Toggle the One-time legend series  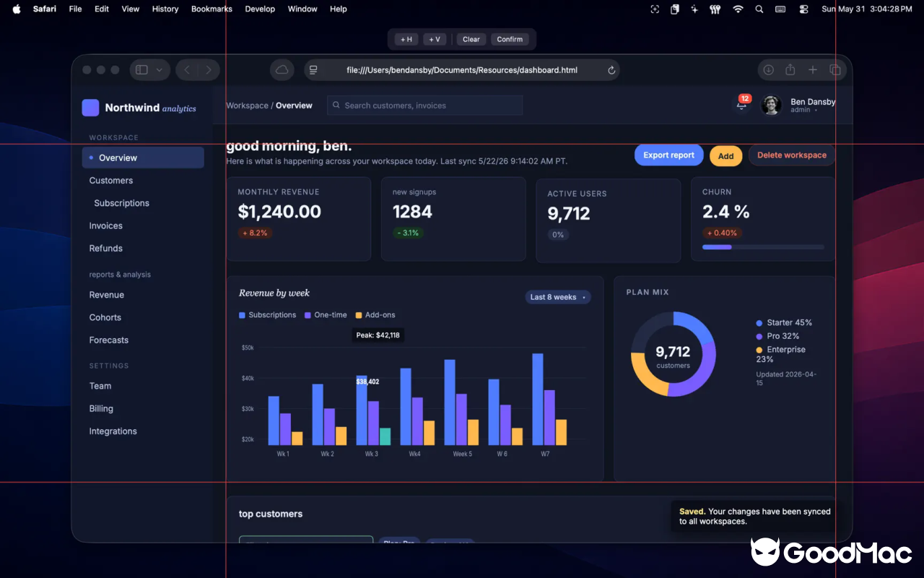[x=326, y=315]
